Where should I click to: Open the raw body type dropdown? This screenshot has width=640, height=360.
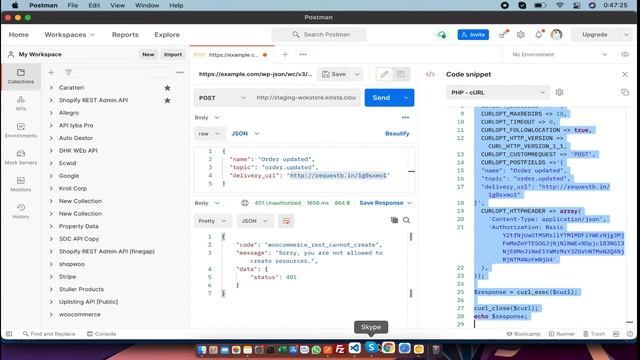[x=209, y=133]
